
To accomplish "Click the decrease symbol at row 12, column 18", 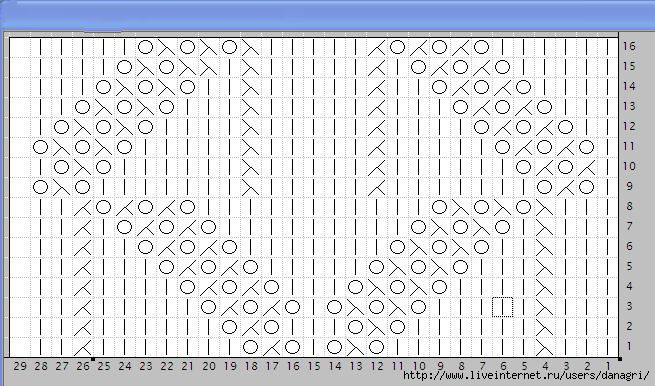I will (x=250, y=127).
